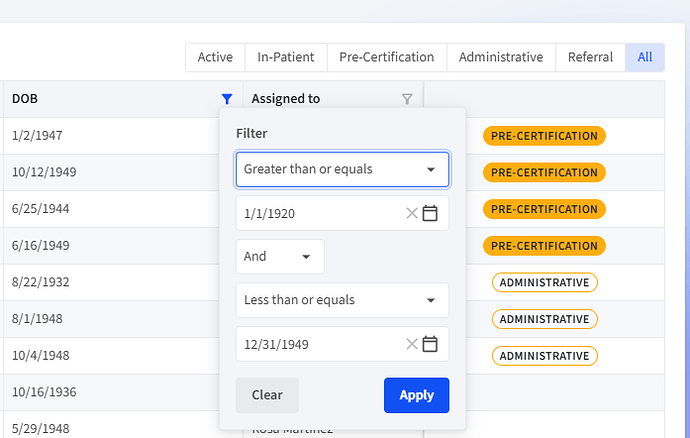
Task: Click PRE-CERTIFICATION badge in the 6/25/1944 row
Action: [544, 209]
